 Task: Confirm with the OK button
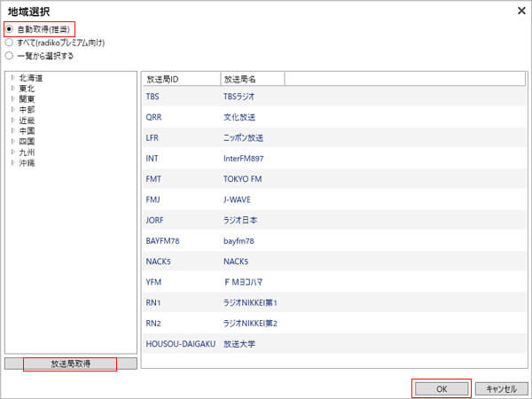[x=441, y=388]
